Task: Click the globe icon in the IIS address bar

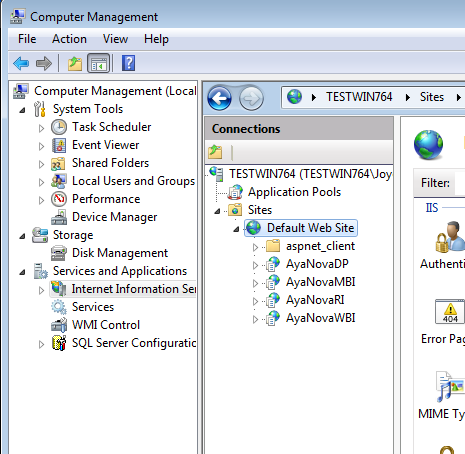Action: pyautogui.click(x=294, y=97)
